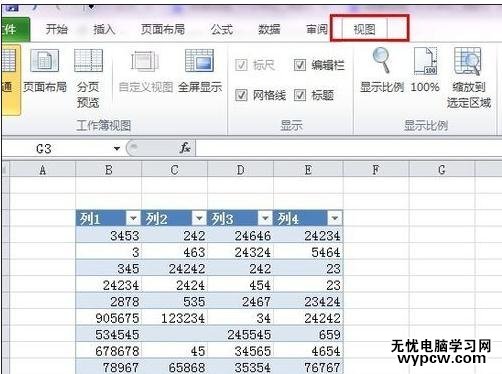Go to the 公式 tab
The image size is (502, 374).
(221, 30)
